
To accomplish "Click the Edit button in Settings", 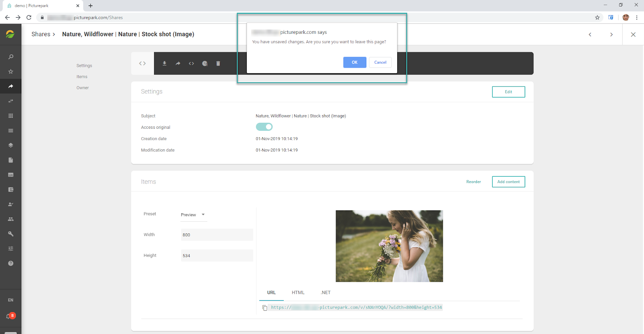I will pos(508,92).
